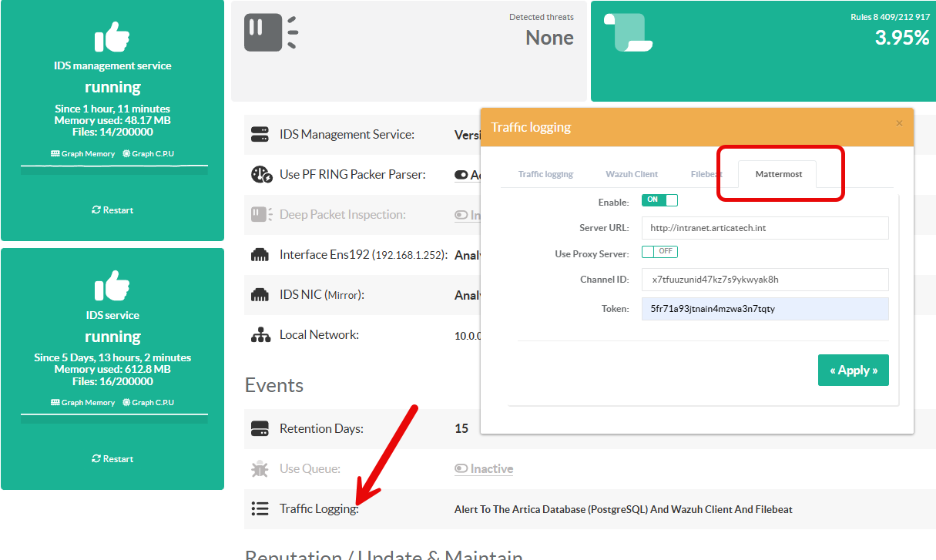
Task: Restart the IDS management service
Action: tap(112, 210)
